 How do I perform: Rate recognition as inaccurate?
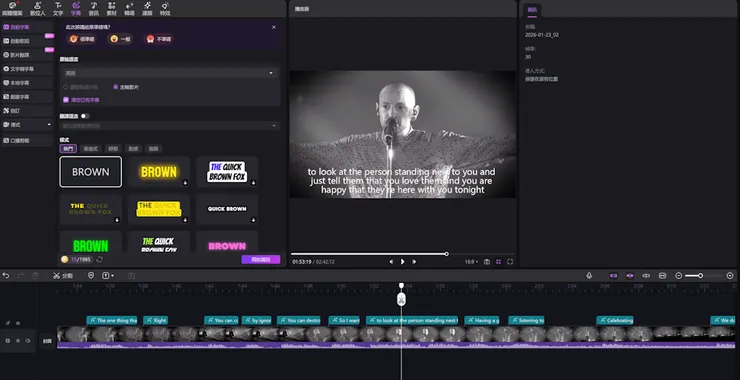[159, 39]
